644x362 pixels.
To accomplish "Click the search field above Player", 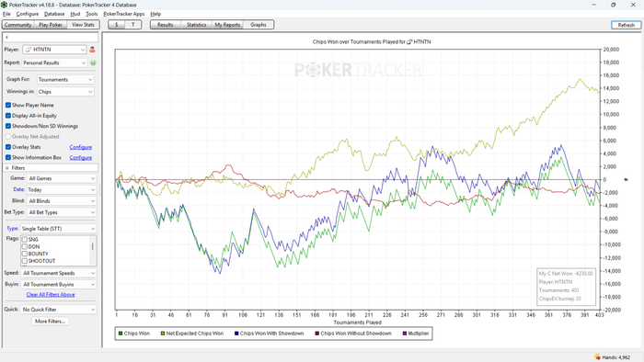I will [x=51, y=38].
